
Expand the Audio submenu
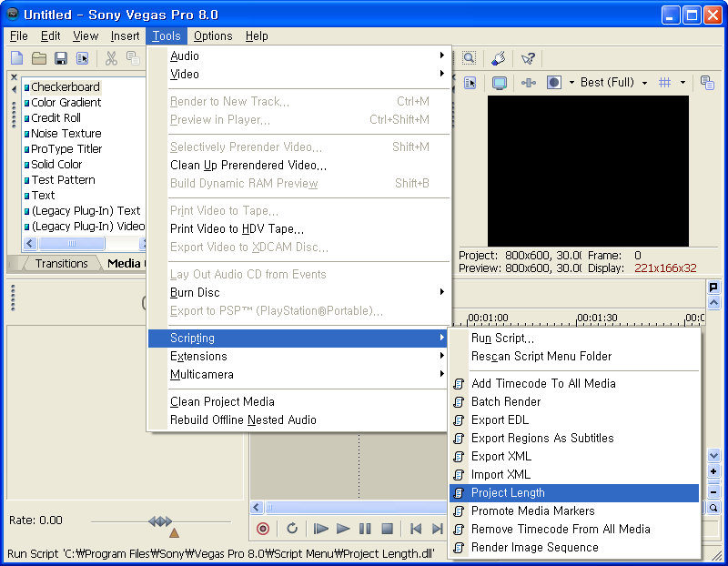click(x=298, y=56)
